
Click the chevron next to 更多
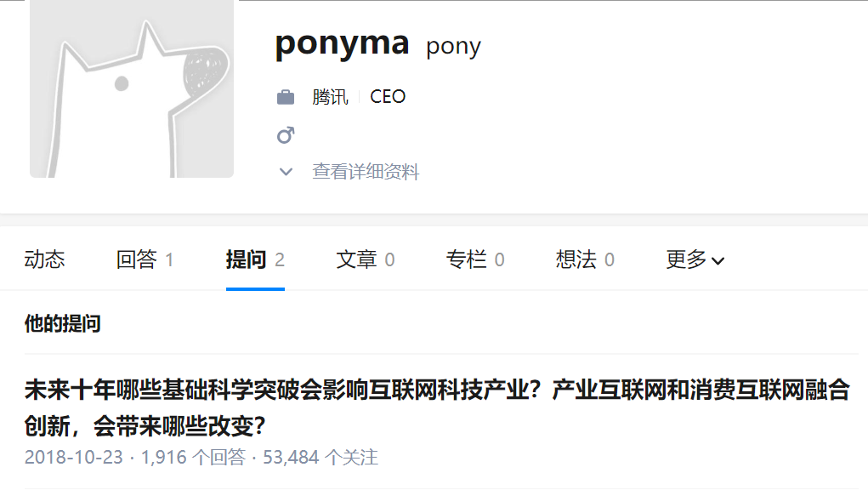(x=719, y=260)
